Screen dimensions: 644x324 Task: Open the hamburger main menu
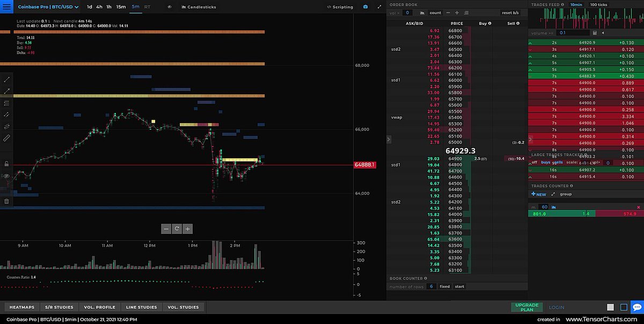[x=6, y=7]
